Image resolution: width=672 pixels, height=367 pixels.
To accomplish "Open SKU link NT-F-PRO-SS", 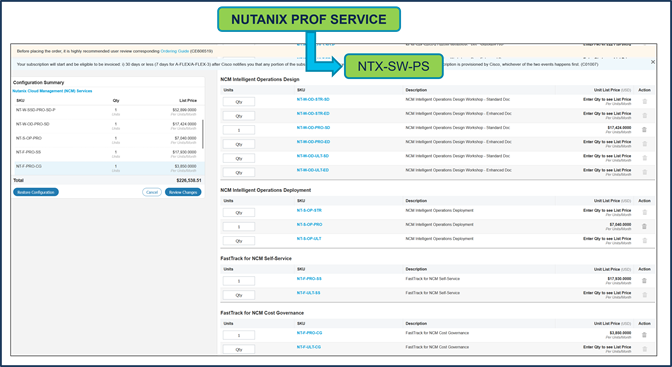I will coord(309,279).
